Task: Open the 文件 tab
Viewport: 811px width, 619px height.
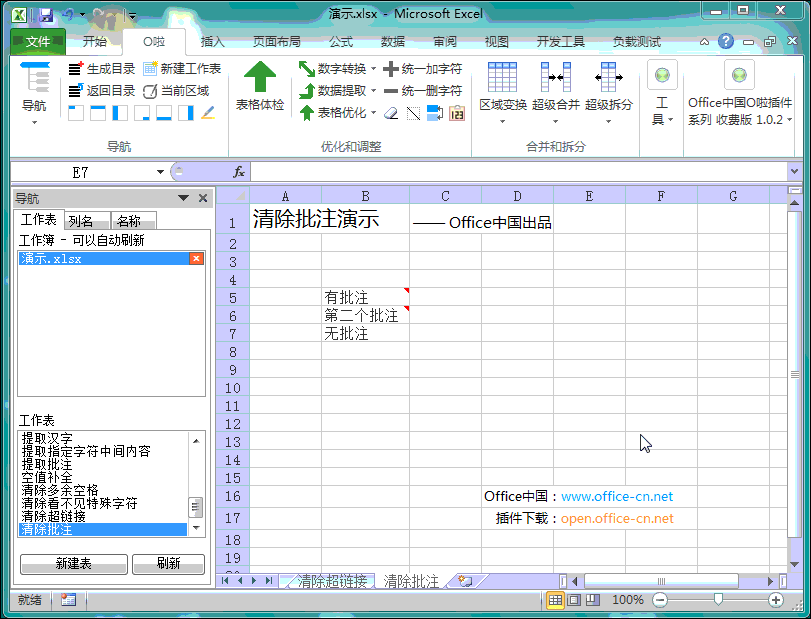Action: (x=38, y=41)
